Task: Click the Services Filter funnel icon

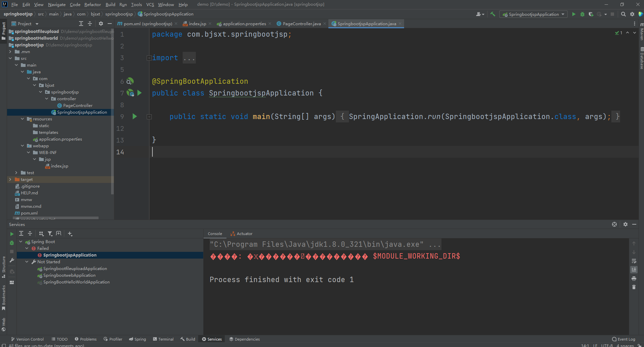Action: click(50, 233)
